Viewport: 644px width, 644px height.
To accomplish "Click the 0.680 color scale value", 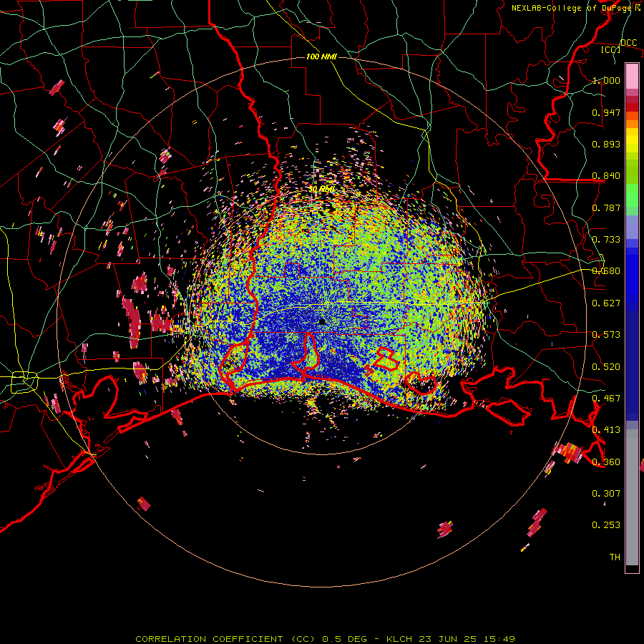I will pyautogui.click(x=606, y=271).
